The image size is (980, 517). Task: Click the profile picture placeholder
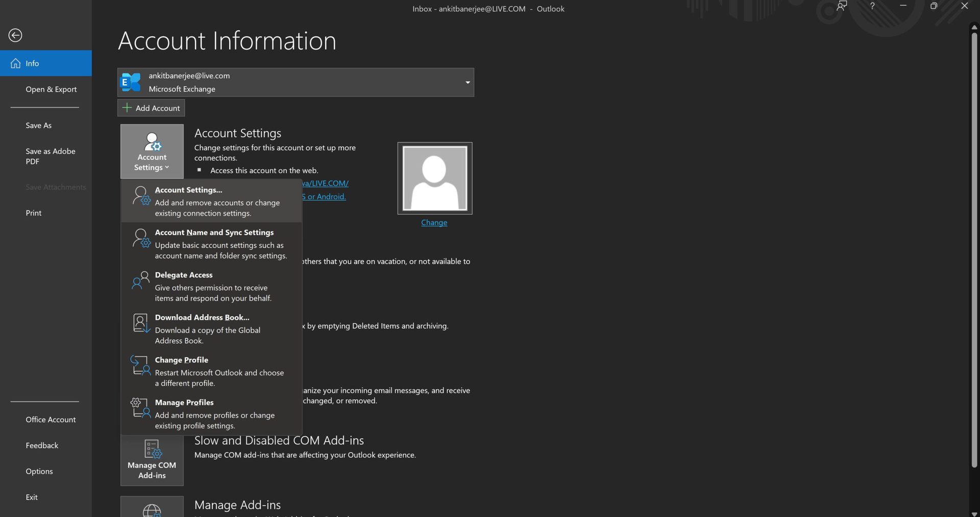click(x=434, y=178)
